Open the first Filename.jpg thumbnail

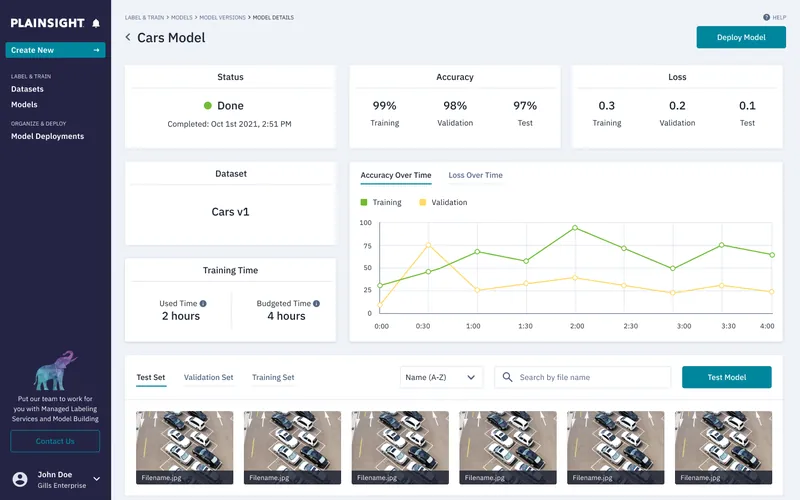pos(185,447)
